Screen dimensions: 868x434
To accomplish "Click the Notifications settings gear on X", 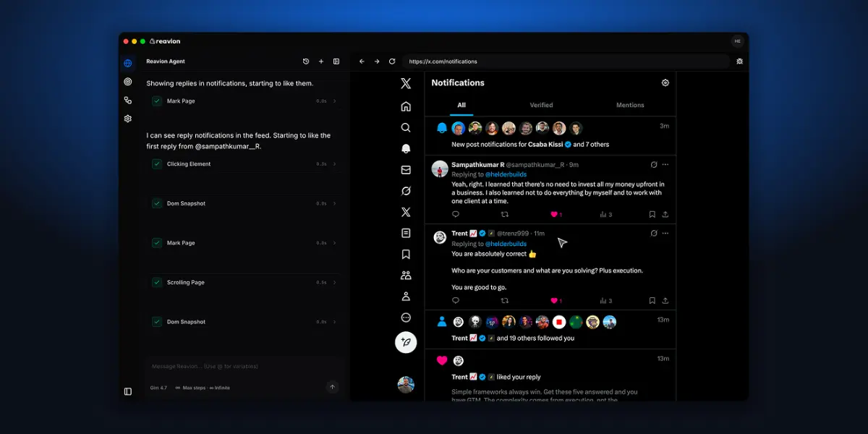I will [x=665, y=82].
